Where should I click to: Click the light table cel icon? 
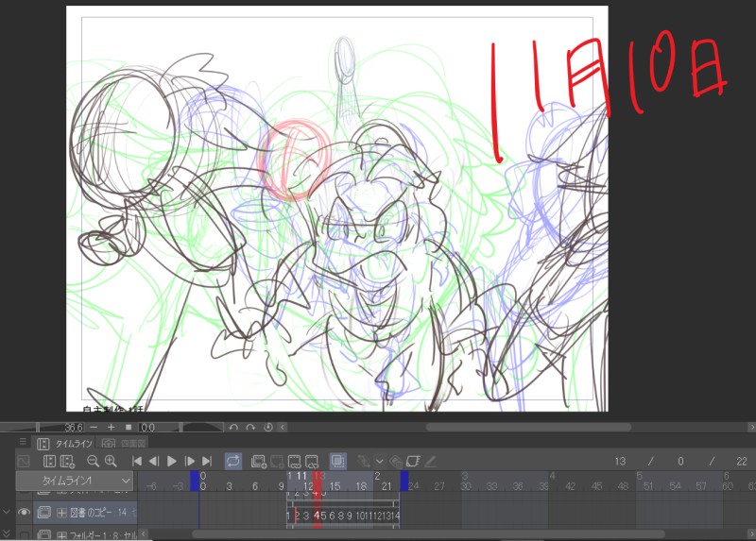tap(413, 462)
